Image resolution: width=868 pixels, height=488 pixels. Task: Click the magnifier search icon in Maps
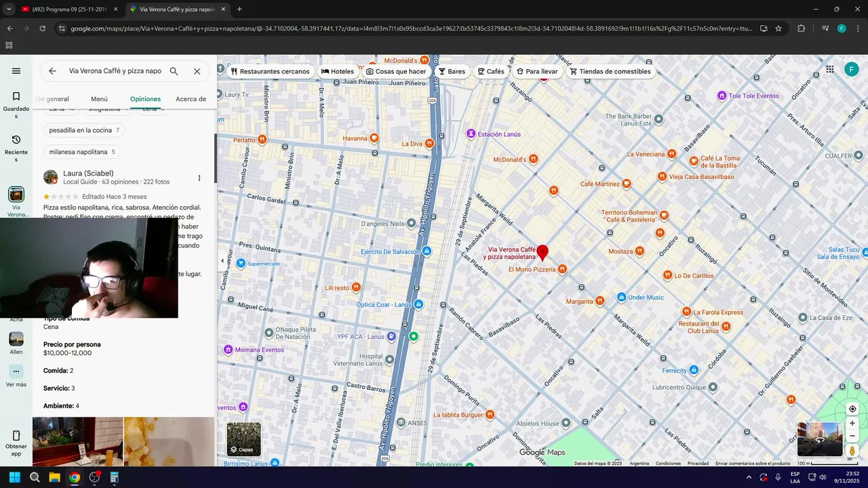coord(174,71)
